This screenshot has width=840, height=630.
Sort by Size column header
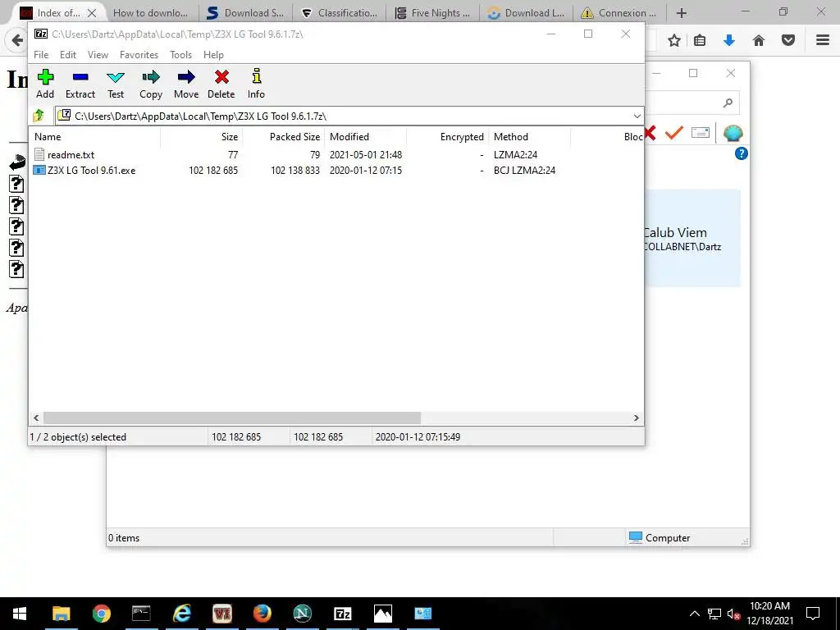(202, 137)
